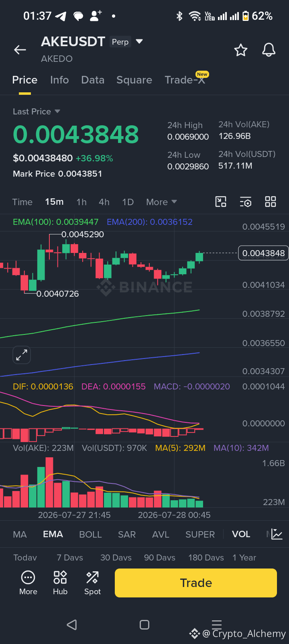Open the Data tab
Image resolution: width=289 pixels, height=644 pixels.
coord(93,80)
